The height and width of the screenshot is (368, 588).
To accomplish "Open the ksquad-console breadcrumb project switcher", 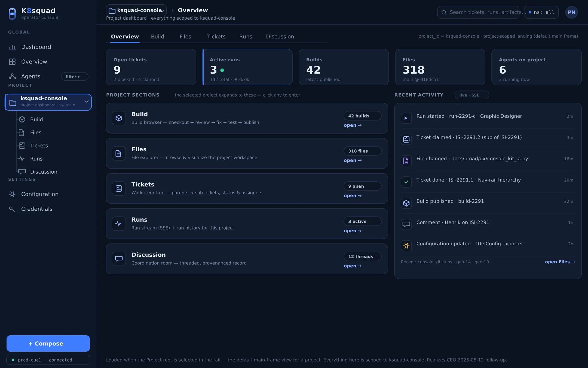I will [x=136, y=10].
